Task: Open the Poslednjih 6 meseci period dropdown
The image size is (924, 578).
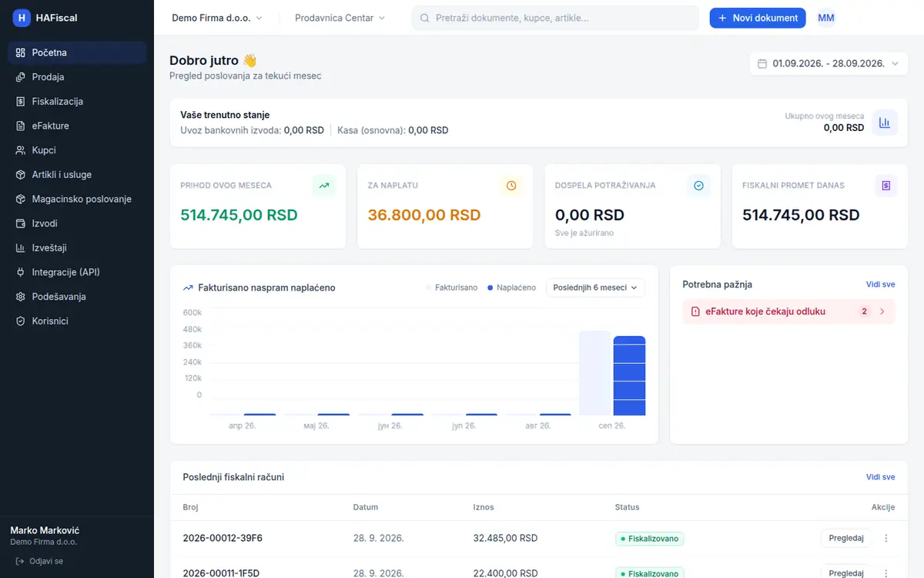Action: point(596,287)
